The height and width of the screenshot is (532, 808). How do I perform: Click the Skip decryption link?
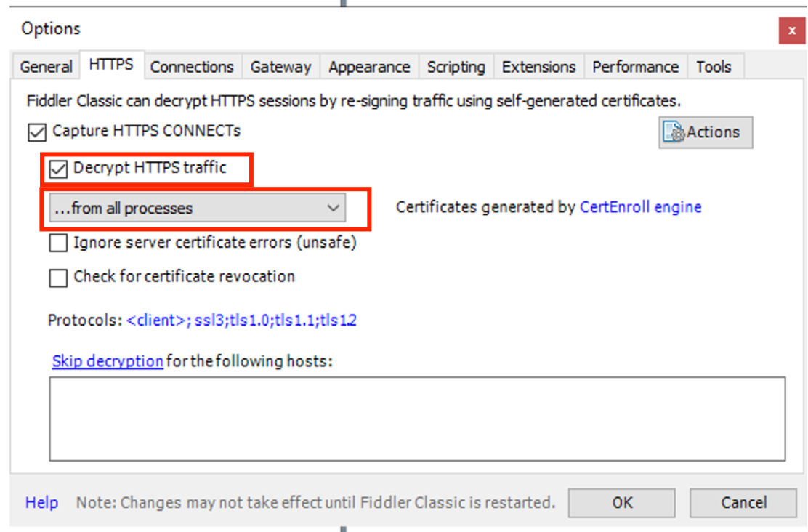(x=107, y=361)
